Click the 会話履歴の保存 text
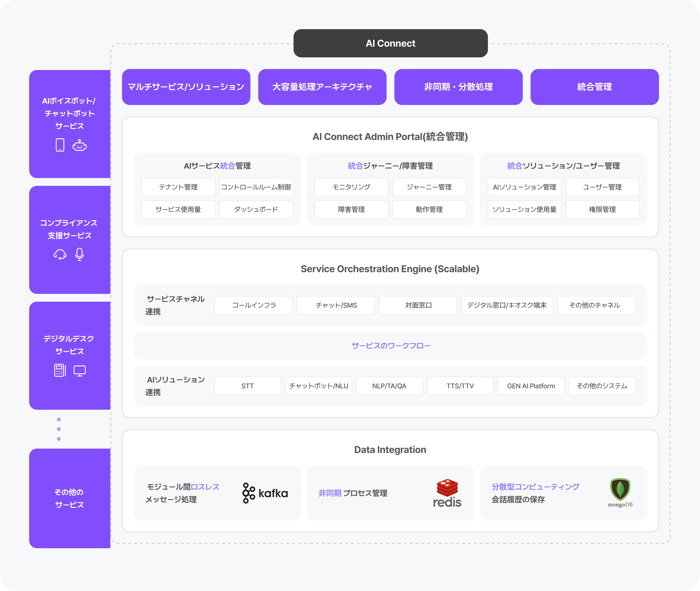The height and width of the screenshot is (591, 700). [x=518, y=500]
